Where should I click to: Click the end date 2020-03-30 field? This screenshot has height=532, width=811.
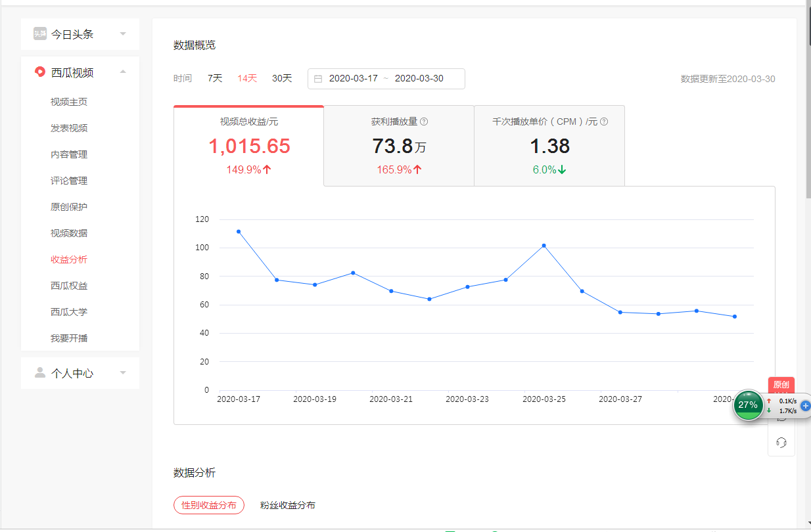coord(419,78)
